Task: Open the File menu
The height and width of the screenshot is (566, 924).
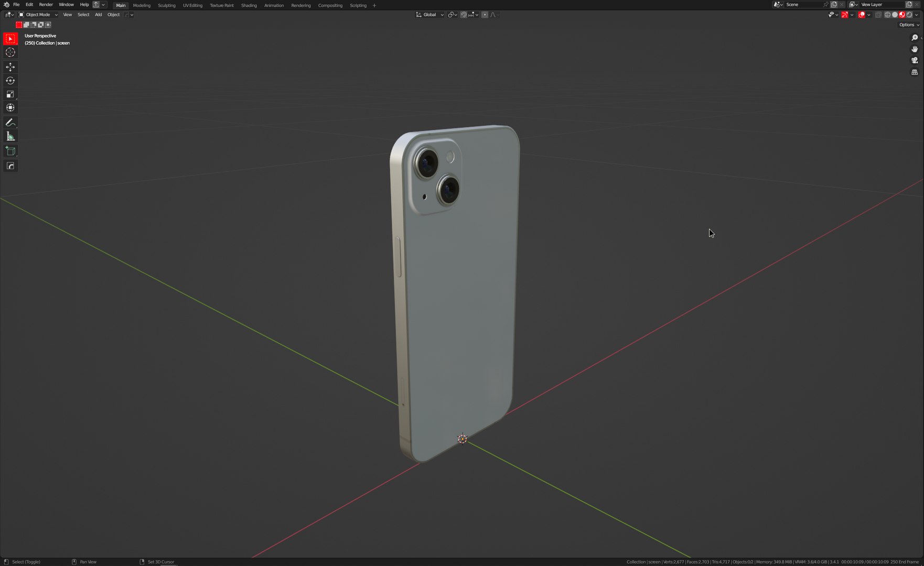Action: coord(16,5)
